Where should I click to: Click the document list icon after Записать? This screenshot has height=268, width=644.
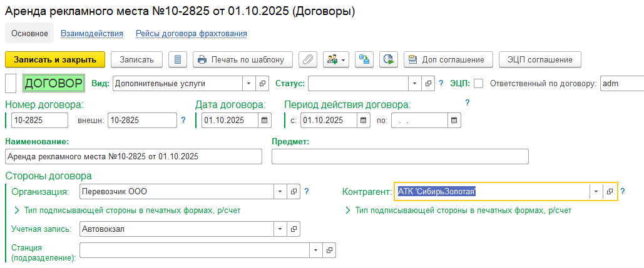click(x=178, y=60)
